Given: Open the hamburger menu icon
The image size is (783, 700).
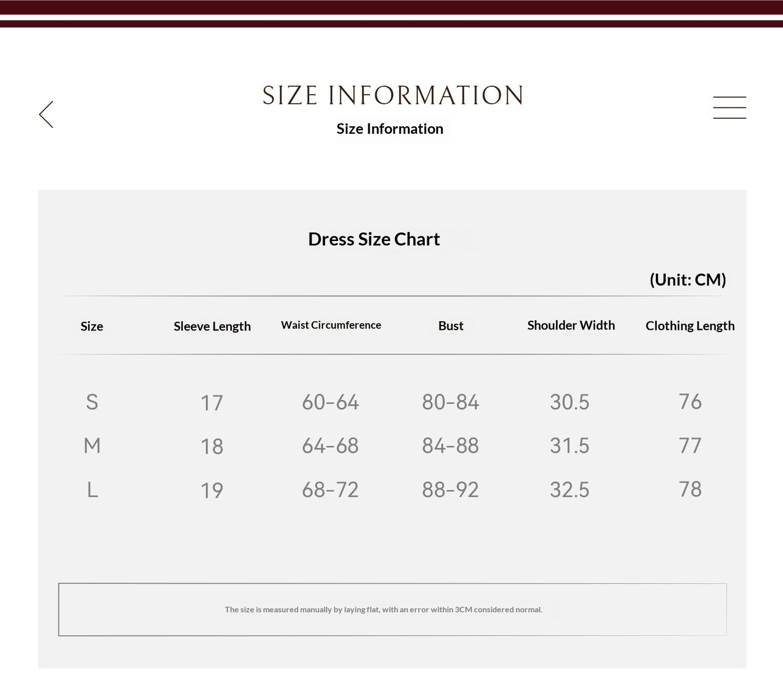Looking at the screenshot, I should tap(729, 107).
